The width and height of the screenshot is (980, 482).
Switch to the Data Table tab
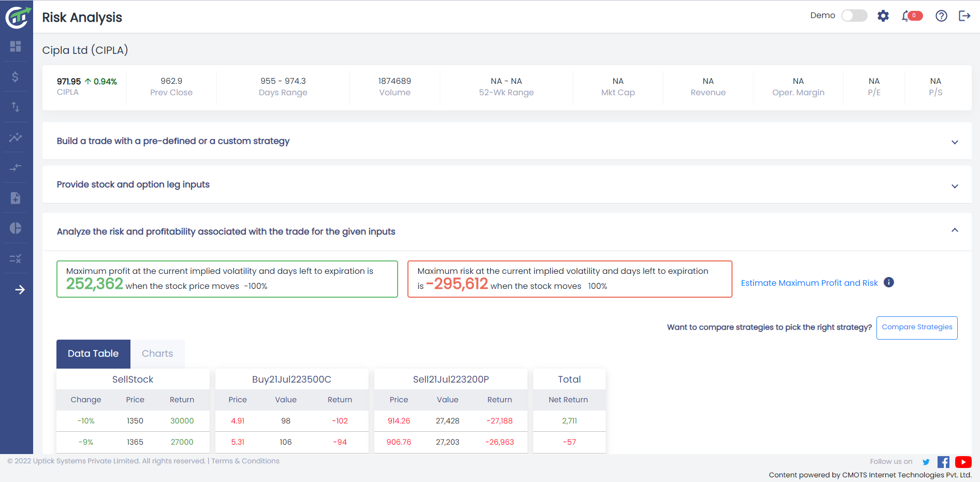pos(93,354)
